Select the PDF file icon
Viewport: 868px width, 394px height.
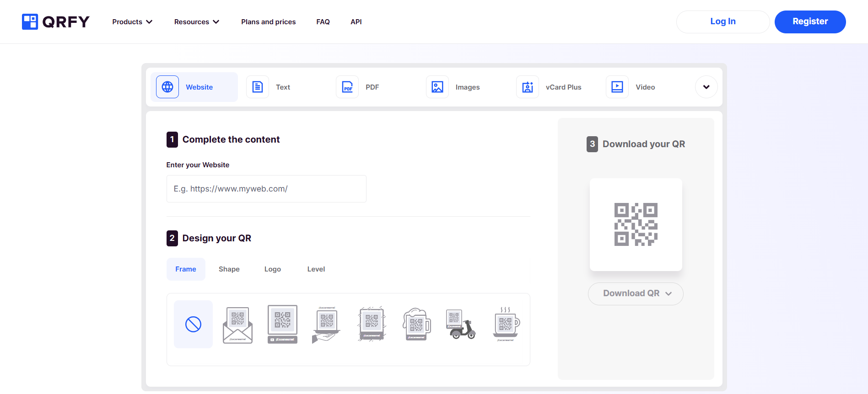[347, 87]
